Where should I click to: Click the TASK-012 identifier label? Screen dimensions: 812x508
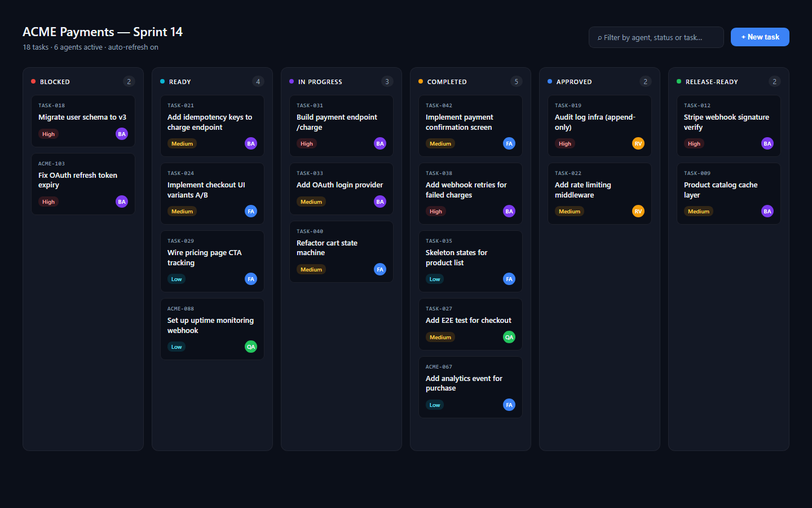pos(697,106)
